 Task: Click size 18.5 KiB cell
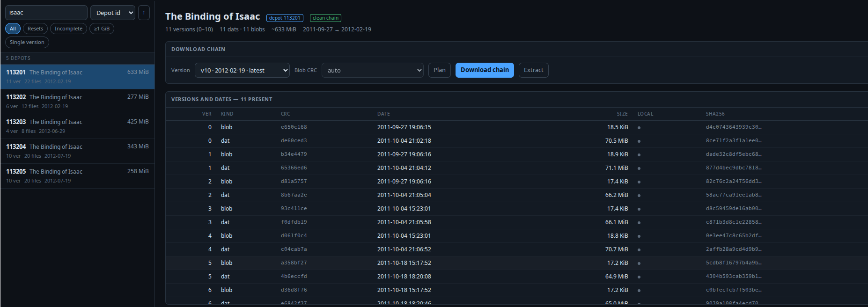click(x=618, y=127)
